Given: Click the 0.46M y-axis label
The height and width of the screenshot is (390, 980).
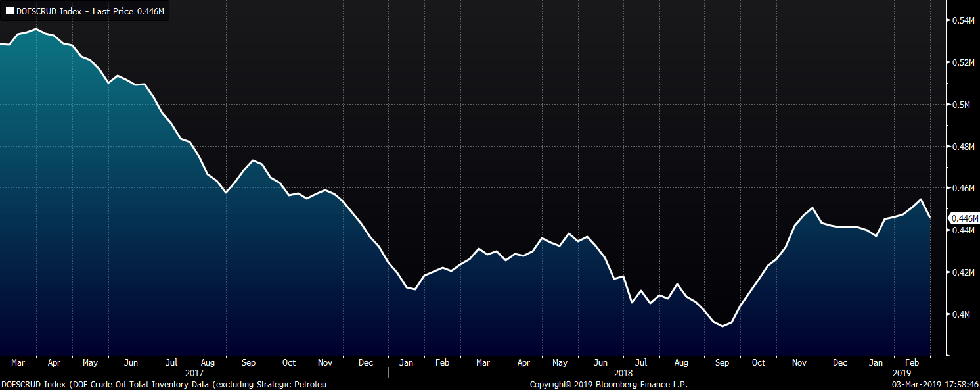Looking at the screenshot, I should pyautogui.click(x=962, y=188).
